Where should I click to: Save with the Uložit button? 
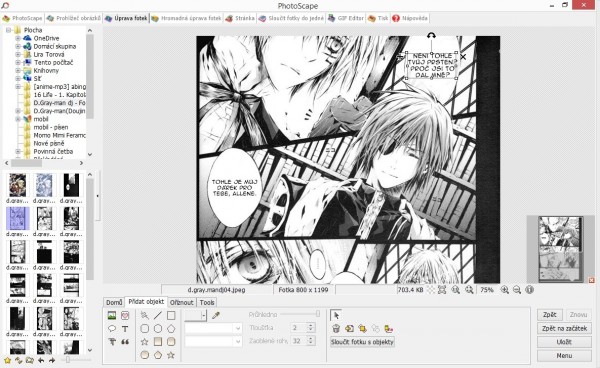coord(564,342)
